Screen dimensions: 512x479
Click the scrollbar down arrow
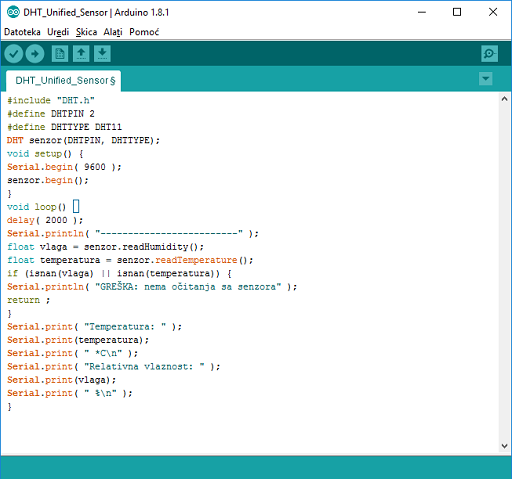click(x=504, y=446)
